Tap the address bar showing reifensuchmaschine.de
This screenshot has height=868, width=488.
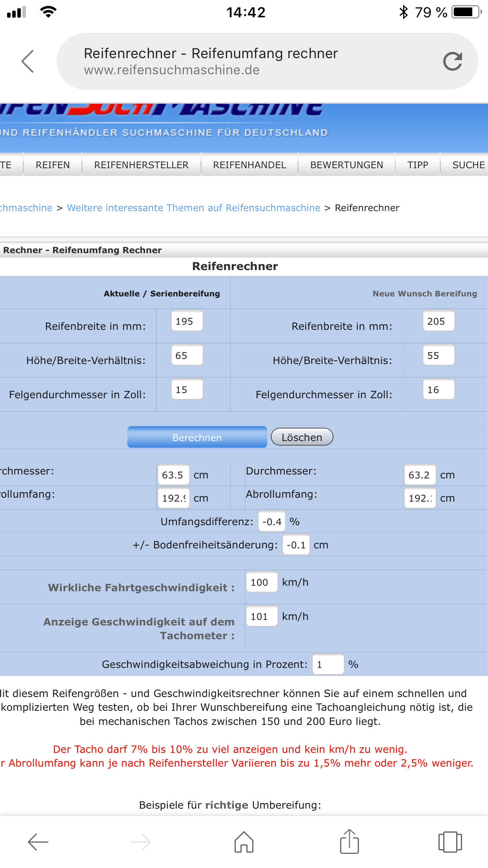point(267,61)
